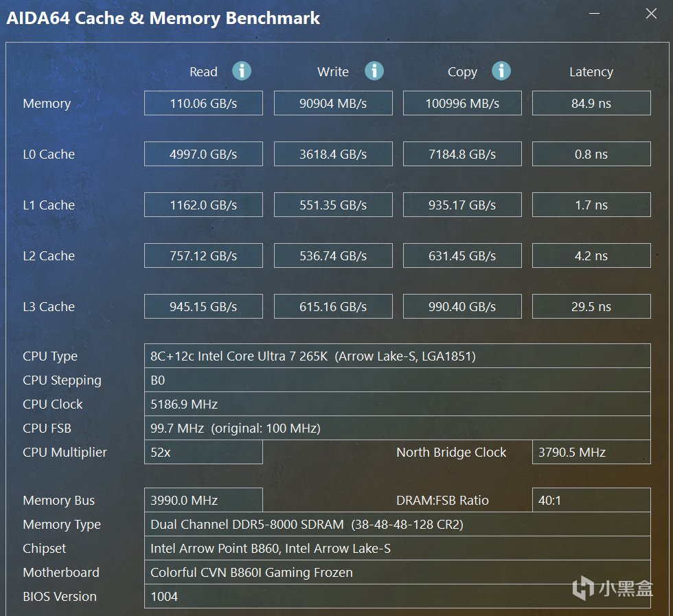Click the CPU Type field
The height and width of the screenshot is (616, 673).
coord(397,356)
